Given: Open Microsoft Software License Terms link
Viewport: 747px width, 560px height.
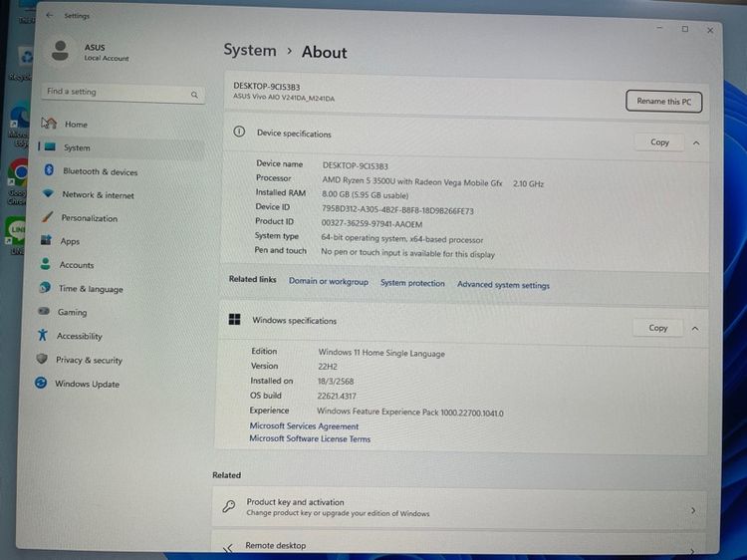Looking at the screenshot, I should coord(310,438).
